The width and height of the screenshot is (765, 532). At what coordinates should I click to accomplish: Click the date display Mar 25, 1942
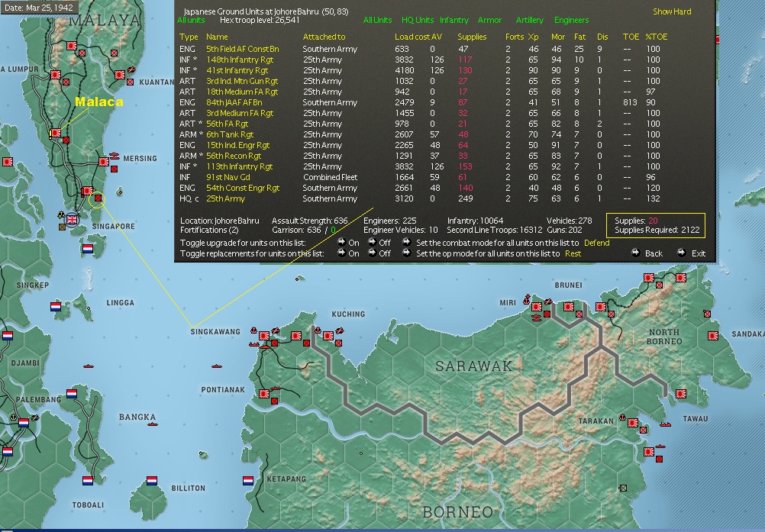point(39,8)
